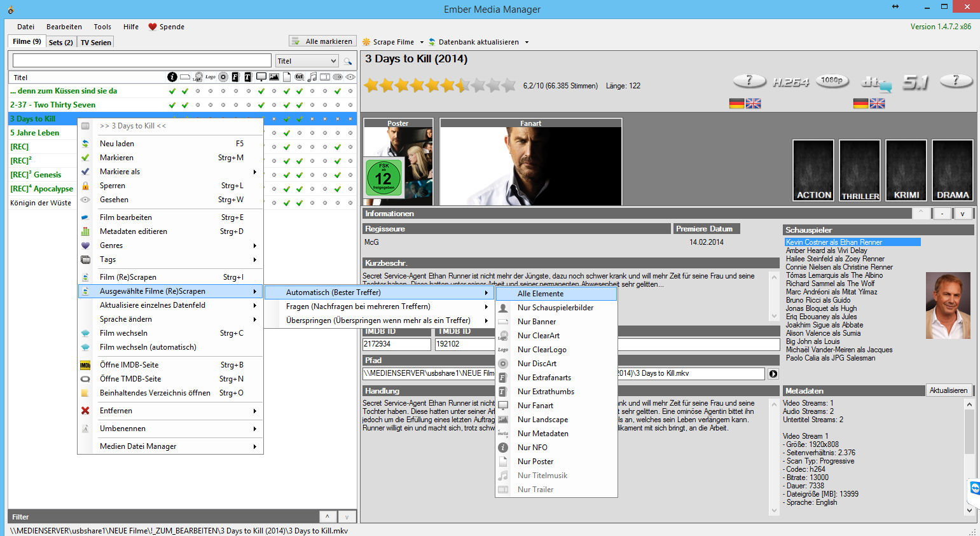Open the Scrape Filme dropdown arrow

(422, 43)
